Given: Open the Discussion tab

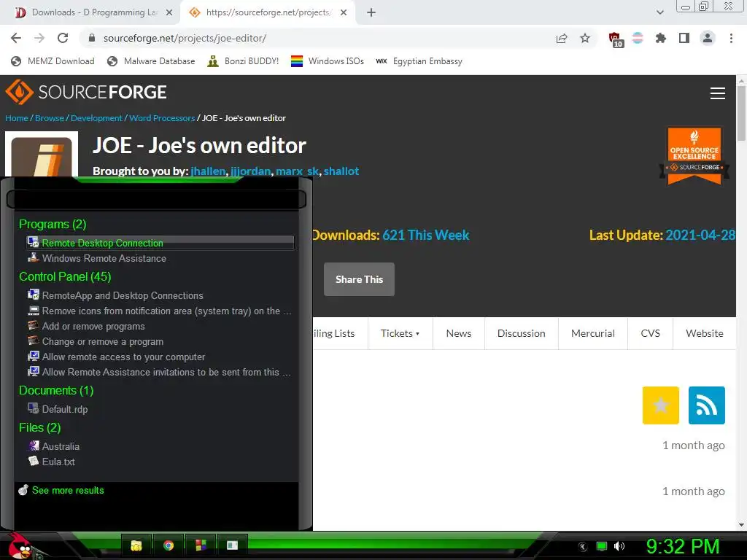Looking at the screenshot, I should tap(521, 333).
